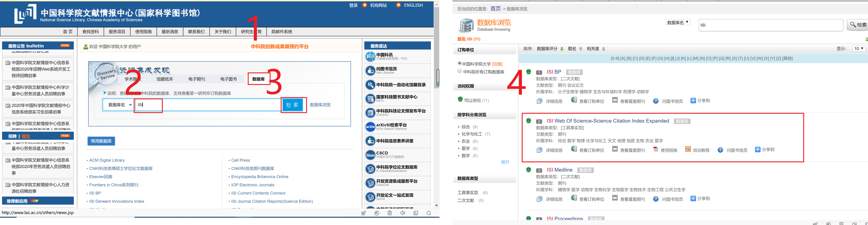Switch to the 电子期刊 tab
The width and height of the screenshot is (868, 225).
[196, 79]
